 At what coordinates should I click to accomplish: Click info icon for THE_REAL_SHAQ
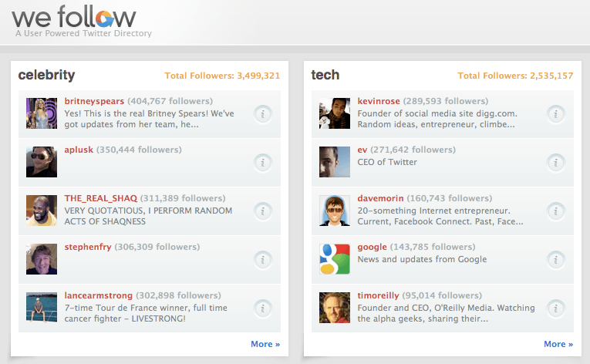(263, 211)
